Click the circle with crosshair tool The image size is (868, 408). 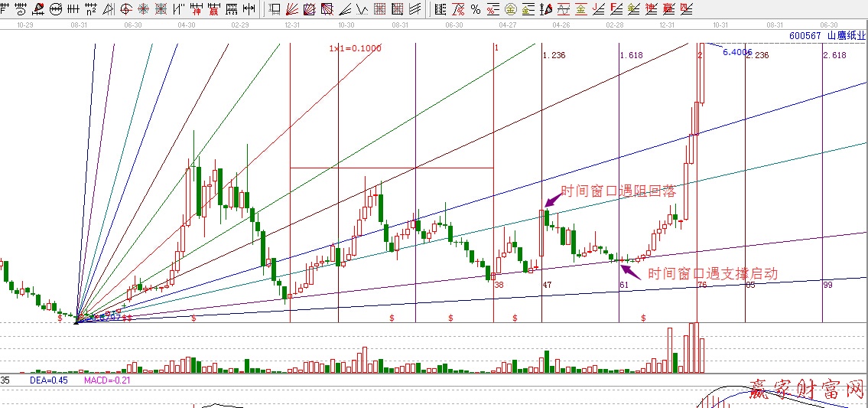coord(125,9)
